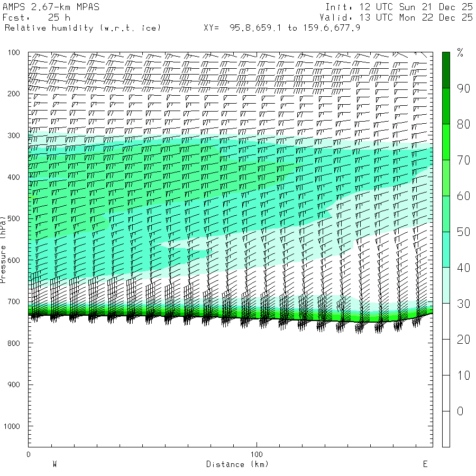Click the white 0-10% colorbar segment
The width and height of the screenshot is (476, 476).
(x=446, y=393)
